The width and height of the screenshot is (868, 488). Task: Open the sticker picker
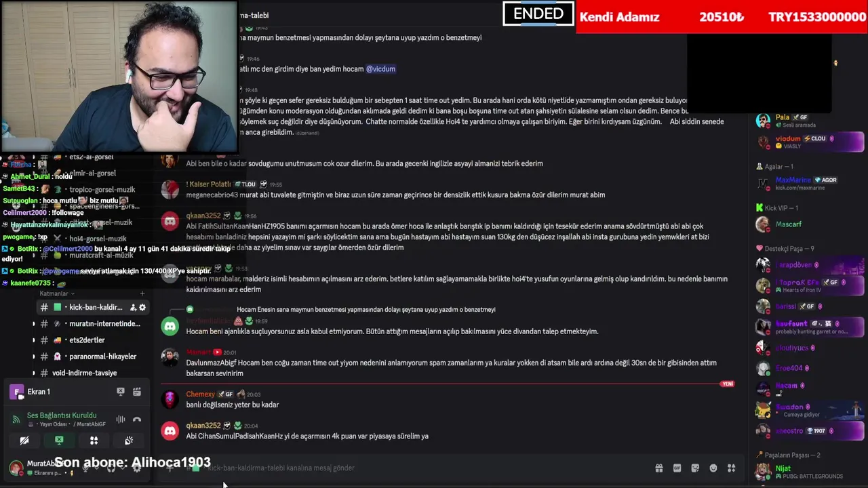(695, 468)
